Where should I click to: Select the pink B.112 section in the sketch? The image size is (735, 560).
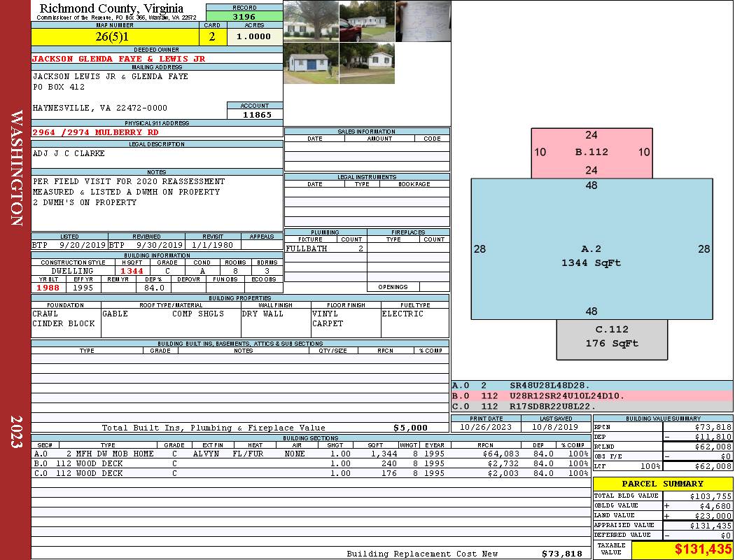pos(591,152)
